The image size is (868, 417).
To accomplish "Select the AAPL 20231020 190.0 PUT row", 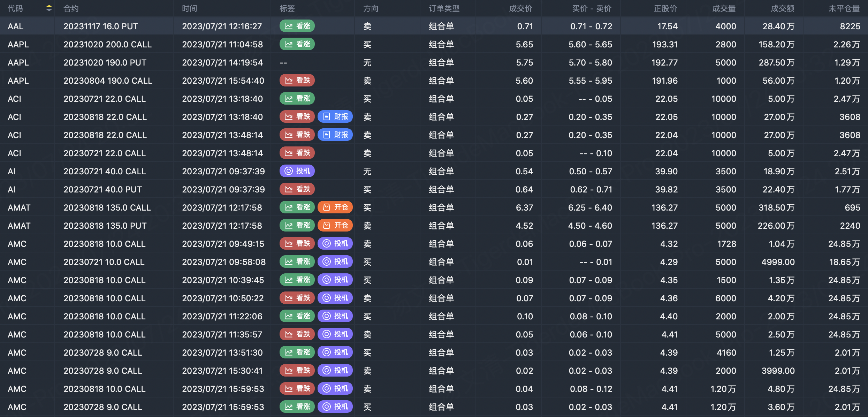I will point(105,63).
